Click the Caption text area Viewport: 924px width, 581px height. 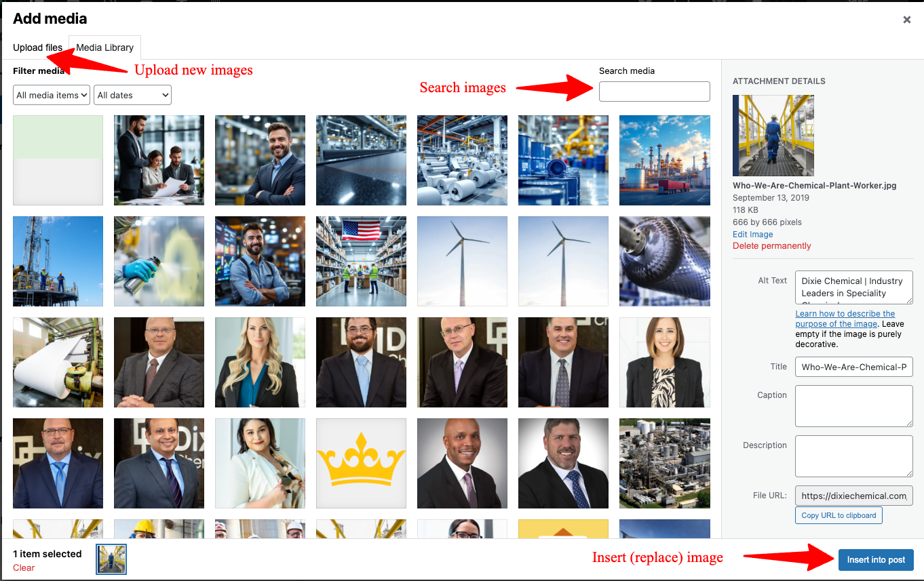[x=854, y=406]
